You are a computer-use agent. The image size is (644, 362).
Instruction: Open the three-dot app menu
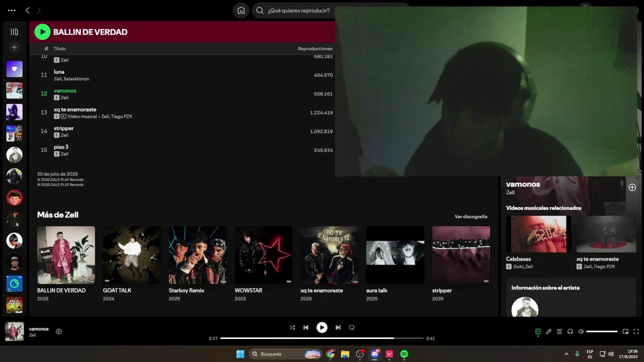coord(12,10)
